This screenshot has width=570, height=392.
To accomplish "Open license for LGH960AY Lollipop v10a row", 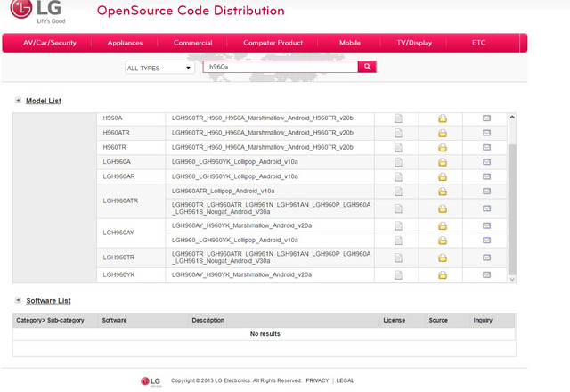I will [x=398, y=241].
